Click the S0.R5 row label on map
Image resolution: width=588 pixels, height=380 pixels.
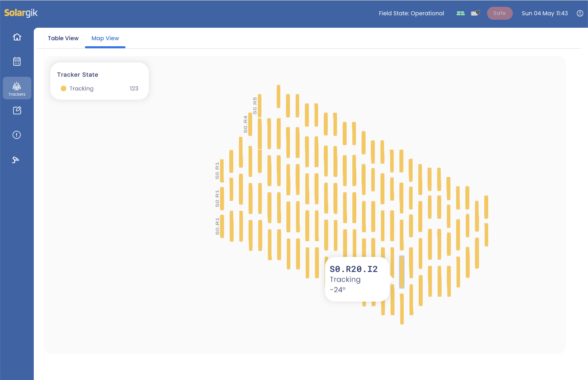(255, 105)
